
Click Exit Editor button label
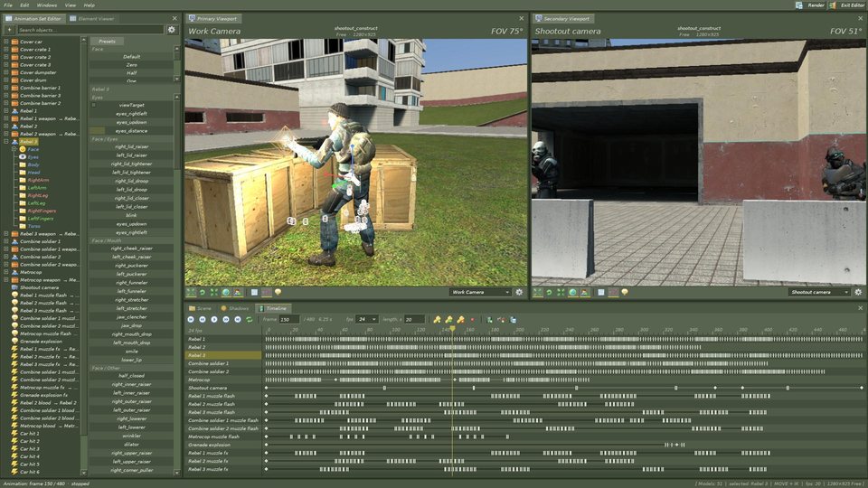[853, 5]
